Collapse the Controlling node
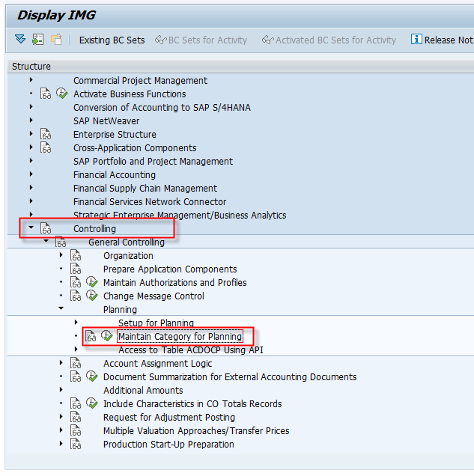Image resolution: width=474 pixels, height=476 pixels. click(31, 228)
